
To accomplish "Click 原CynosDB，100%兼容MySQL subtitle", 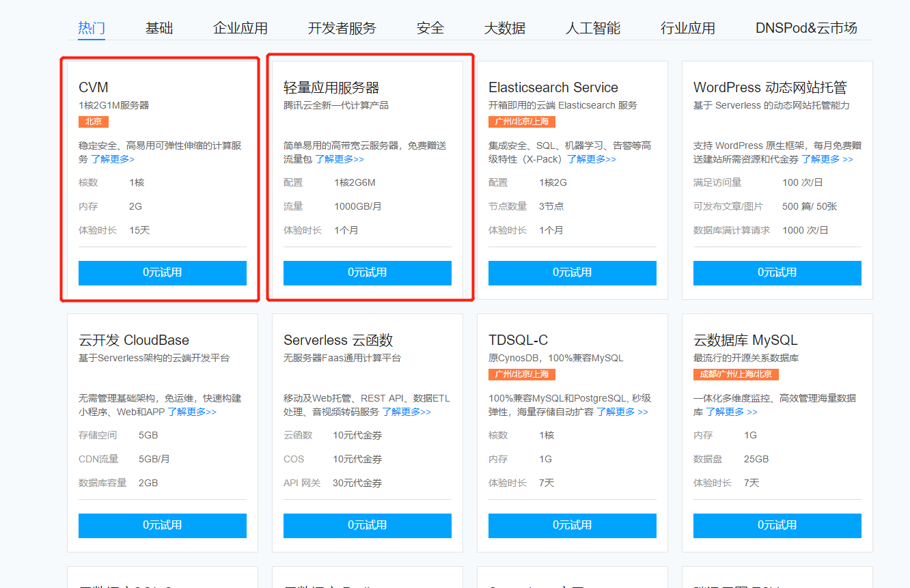I will pyautogui.click(x=556, y=358).
